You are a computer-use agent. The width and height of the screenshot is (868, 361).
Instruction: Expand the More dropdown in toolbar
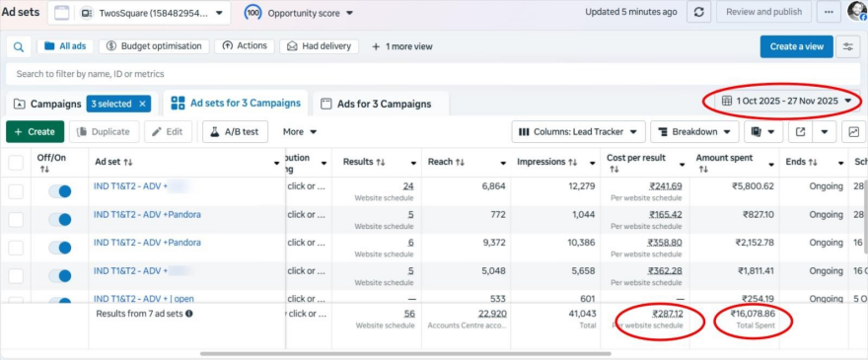300,132
